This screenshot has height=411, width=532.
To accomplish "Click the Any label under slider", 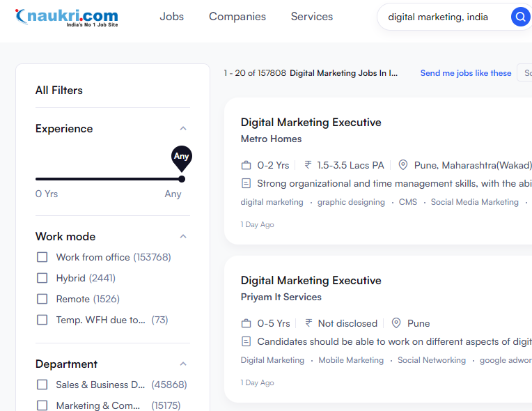I will (x=173, y=194).
